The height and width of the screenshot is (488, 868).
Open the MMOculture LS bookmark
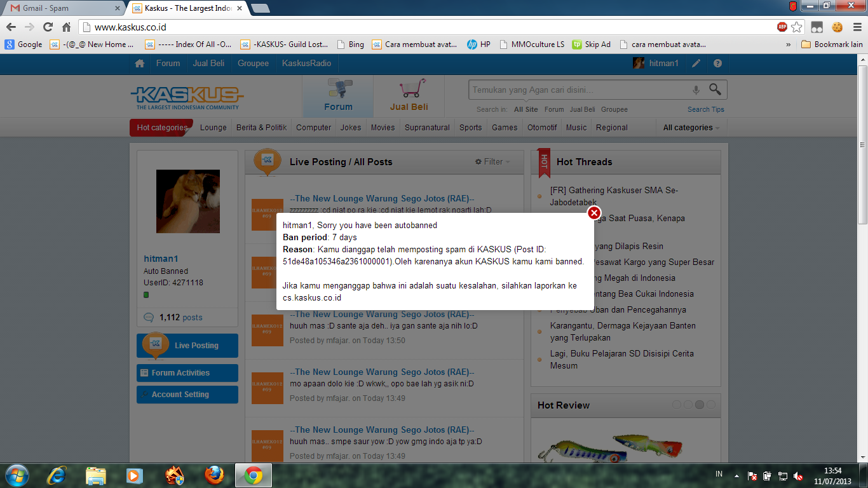click(x=532, y=44)
